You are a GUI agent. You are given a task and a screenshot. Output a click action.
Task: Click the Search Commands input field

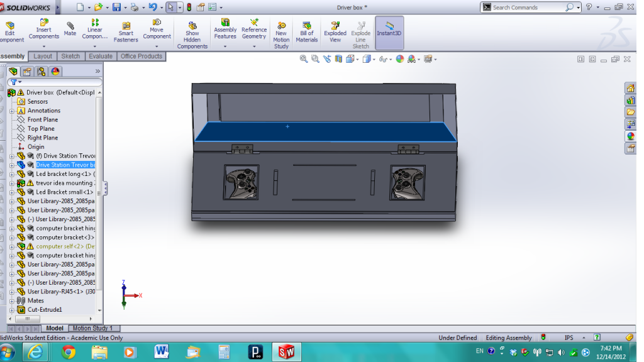click(x=528, y=8)
